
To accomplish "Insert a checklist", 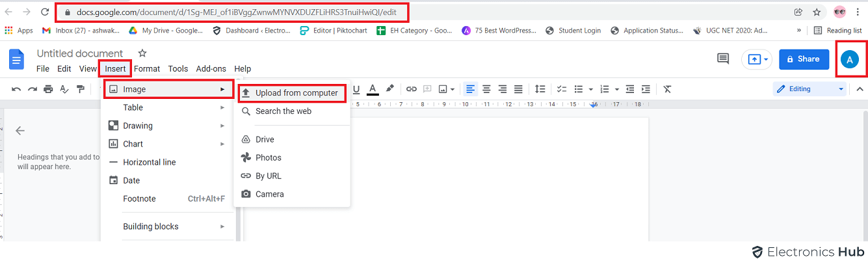I will (562, 89).
